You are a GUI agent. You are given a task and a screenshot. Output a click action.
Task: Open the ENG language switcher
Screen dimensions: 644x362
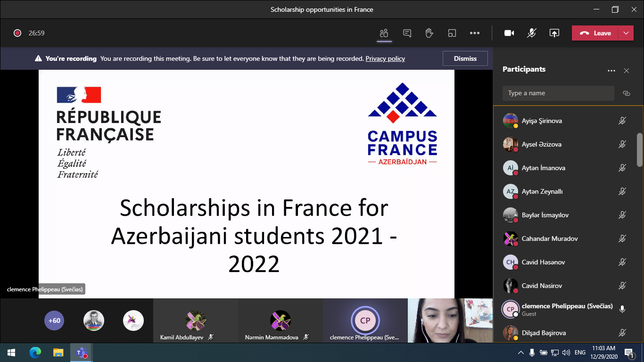pyautogui.click(x=580, y=353)
